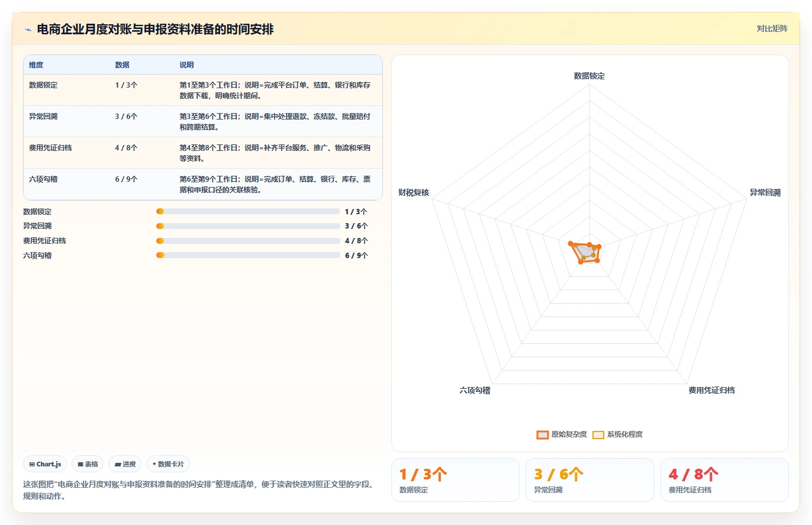Click the summary paragraph at bottom left
The image size is (812, 525).
coord(198,491)
